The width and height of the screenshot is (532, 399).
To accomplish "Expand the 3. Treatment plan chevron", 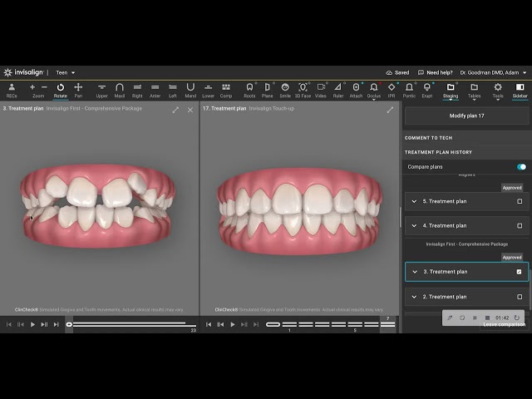I will 415,272.
